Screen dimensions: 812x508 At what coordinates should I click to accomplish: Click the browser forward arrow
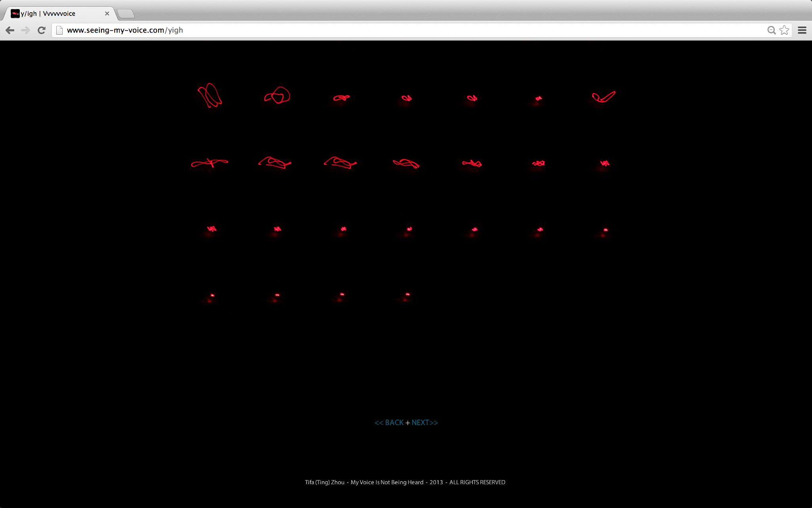click(x=26, y=30)
